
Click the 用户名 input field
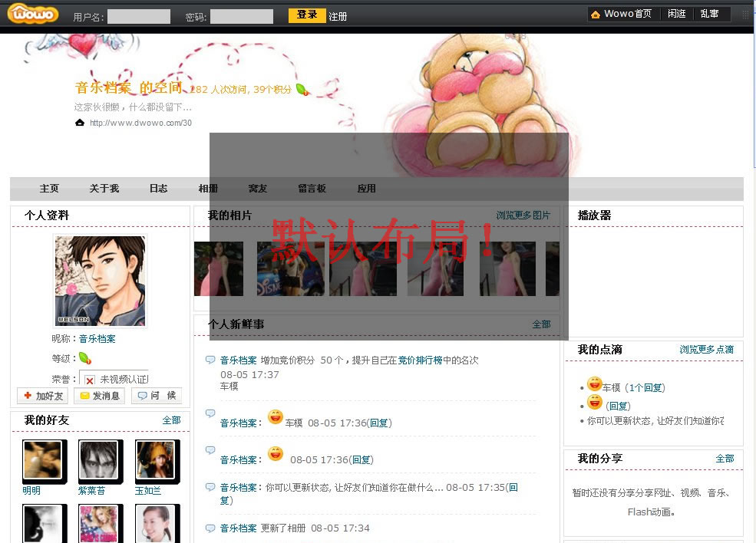click(139, 16)
